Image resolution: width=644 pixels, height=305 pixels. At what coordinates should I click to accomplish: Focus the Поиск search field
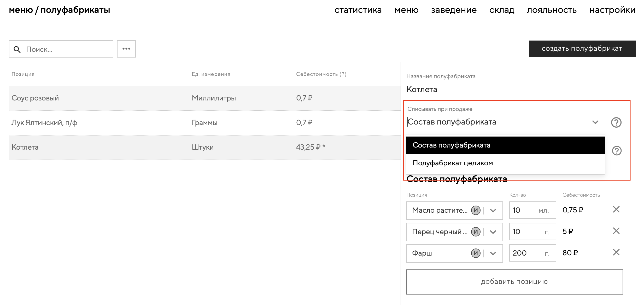pyautogui.click(x=68, y=49)
